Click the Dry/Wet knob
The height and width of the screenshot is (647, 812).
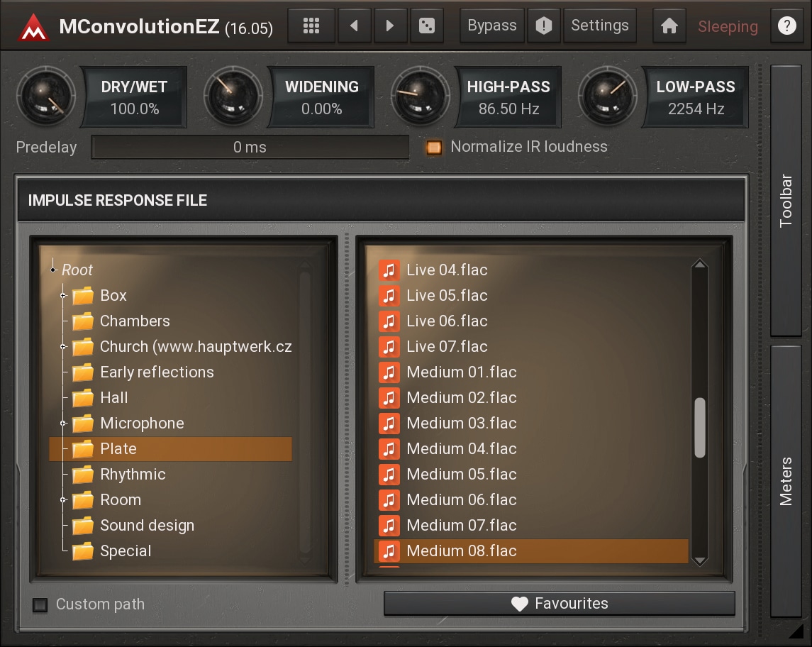[46, 96]
